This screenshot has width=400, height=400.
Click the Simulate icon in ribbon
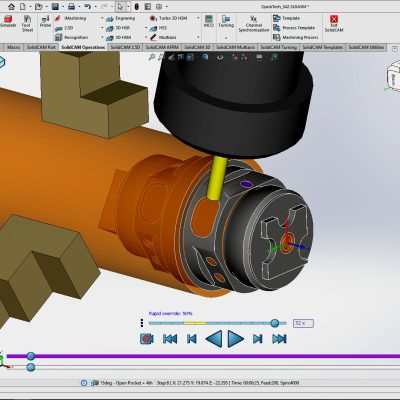(x=7, y=22)
